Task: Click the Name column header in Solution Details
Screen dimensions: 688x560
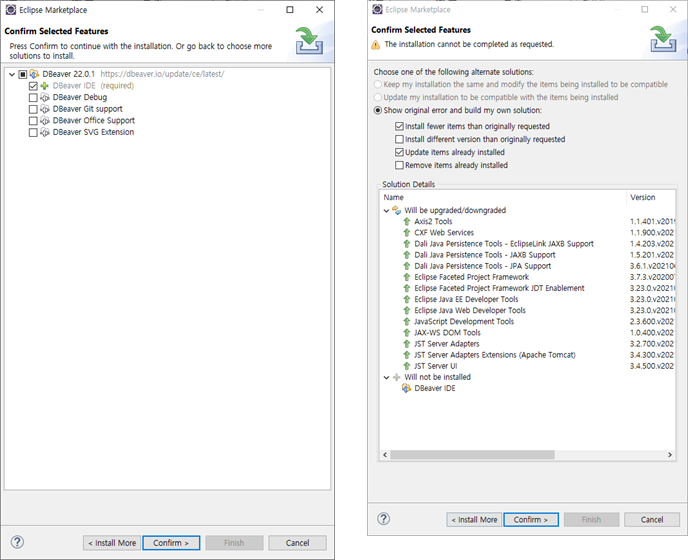Action: tap(503, 197)
